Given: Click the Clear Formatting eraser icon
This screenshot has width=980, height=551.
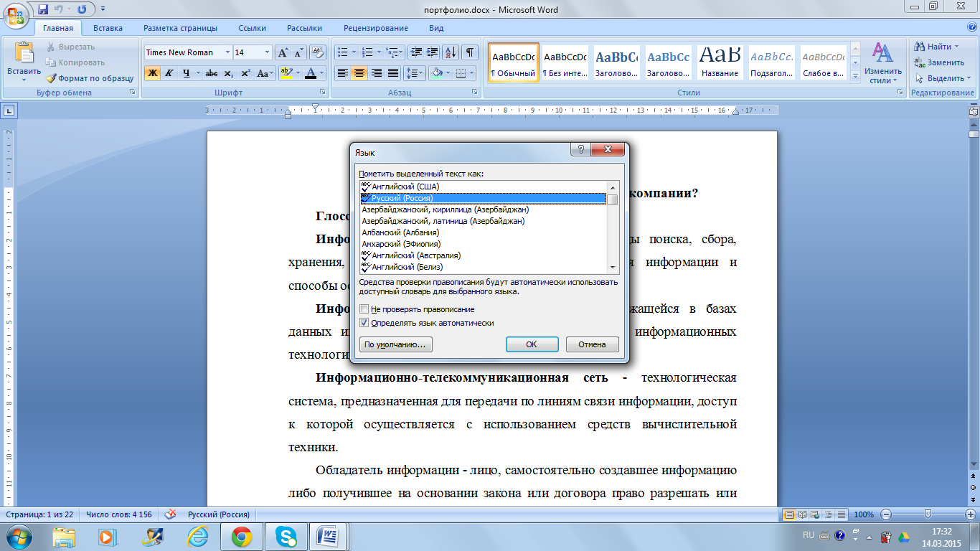Looking at the screenshot, I should 319,52.
